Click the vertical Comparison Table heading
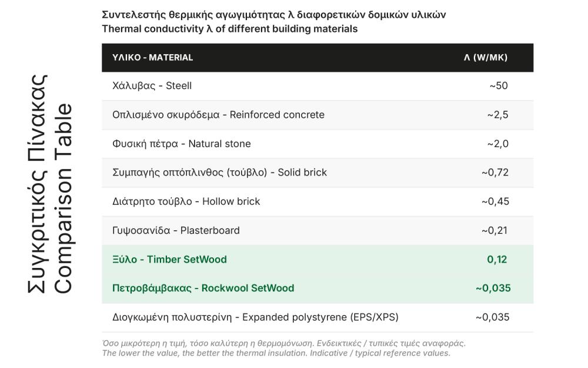 [63, 198]
